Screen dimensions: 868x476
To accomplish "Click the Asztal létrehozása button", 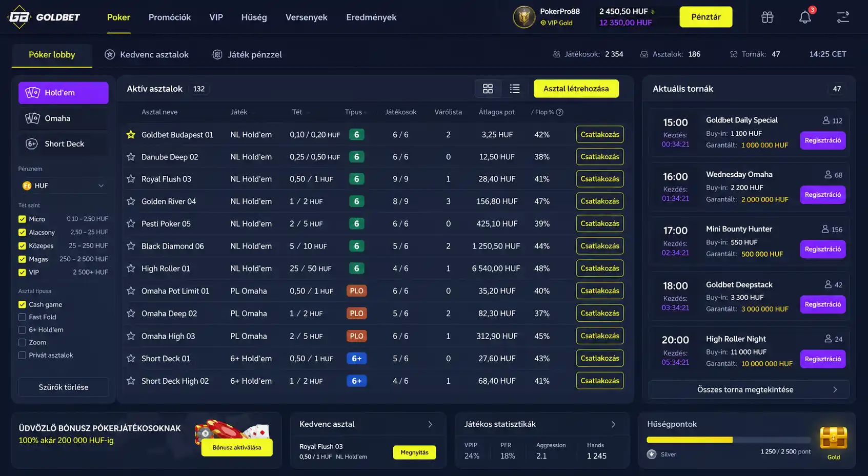I will (576, 89).
